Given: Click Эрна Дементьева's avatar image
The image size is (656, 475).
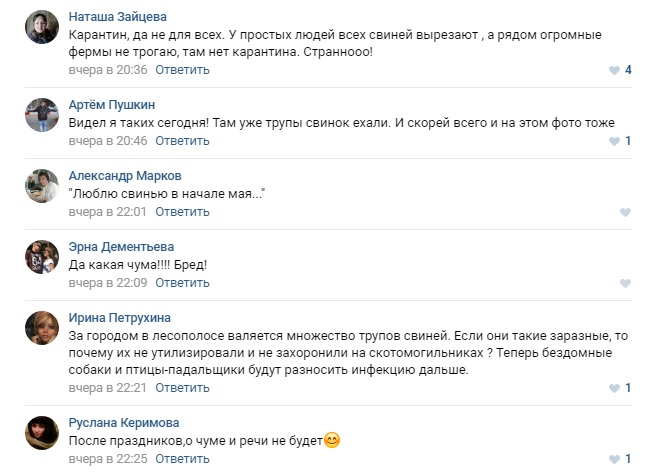Looking at the screenshot, I should (x=41, y=257).
